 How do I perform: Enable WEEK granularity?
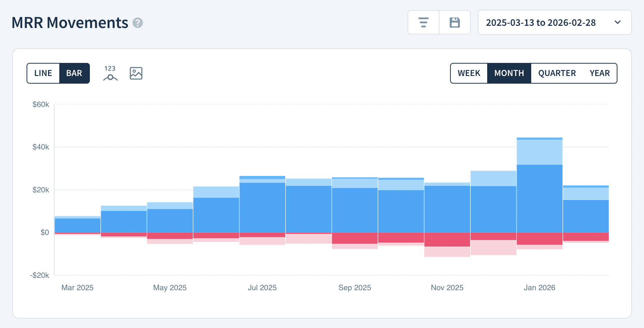pyautogui.click(x=469, y=73)
